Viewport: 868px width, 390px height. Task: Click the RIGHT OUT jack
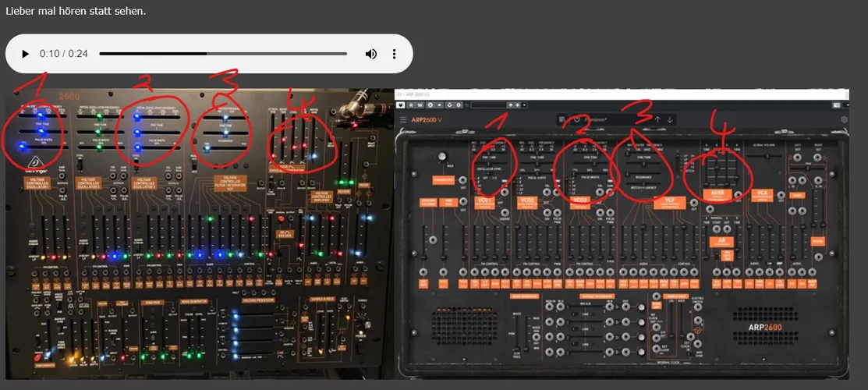coord(818,158)
